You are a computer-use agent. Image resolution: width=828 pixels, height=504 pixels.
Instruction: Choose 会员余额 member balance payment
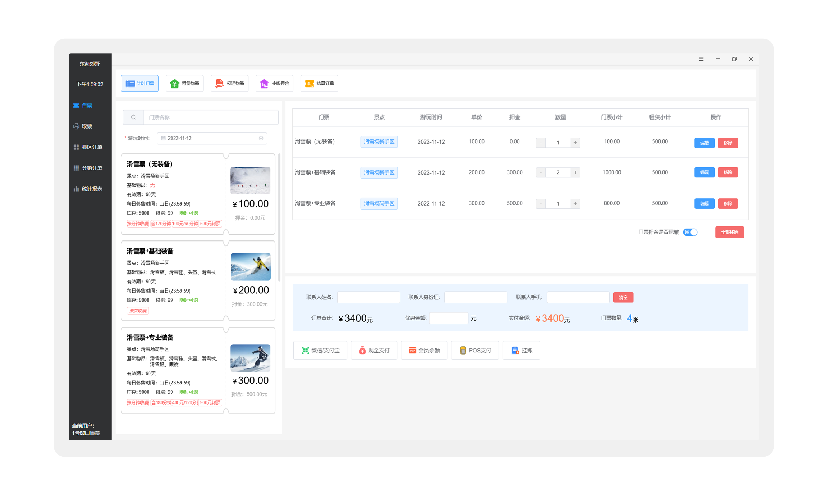(424, 350)
